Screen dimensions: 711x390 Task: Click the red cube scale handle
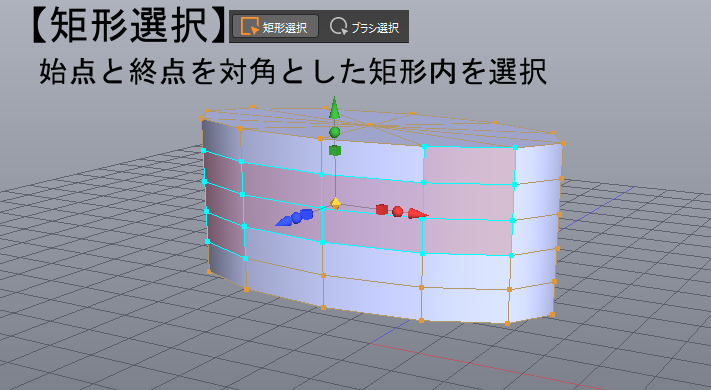382,210
